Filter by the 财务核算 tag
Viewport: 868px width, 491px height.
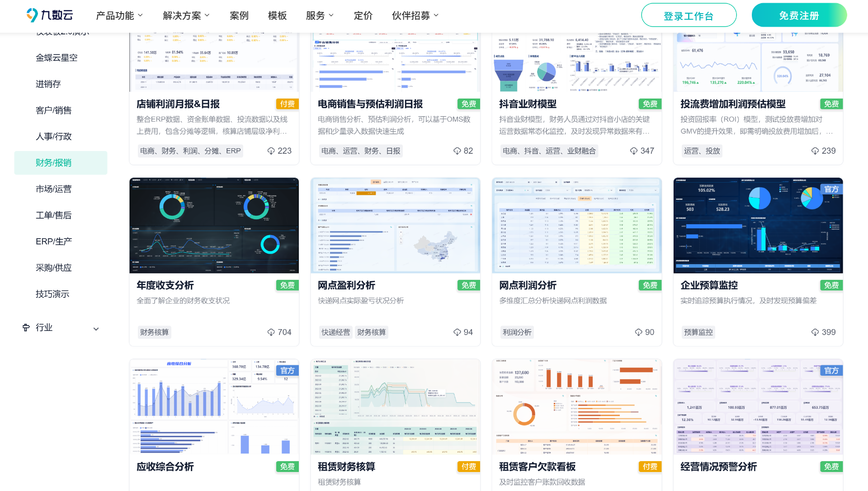tap(154, 332)
